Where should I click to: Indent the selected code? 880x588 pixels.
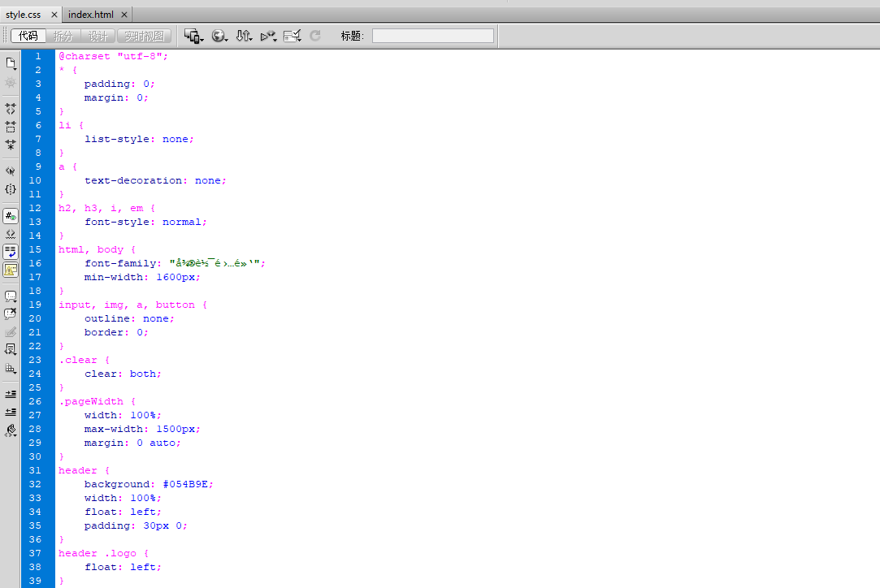pyautogui.click(x=11, y=395)
